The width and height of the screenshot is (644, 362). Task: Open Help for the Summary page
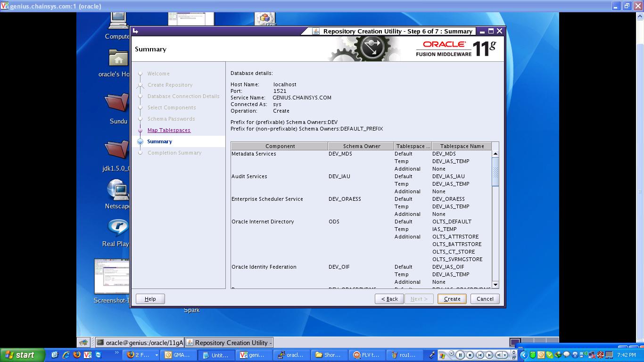(150, 299)
